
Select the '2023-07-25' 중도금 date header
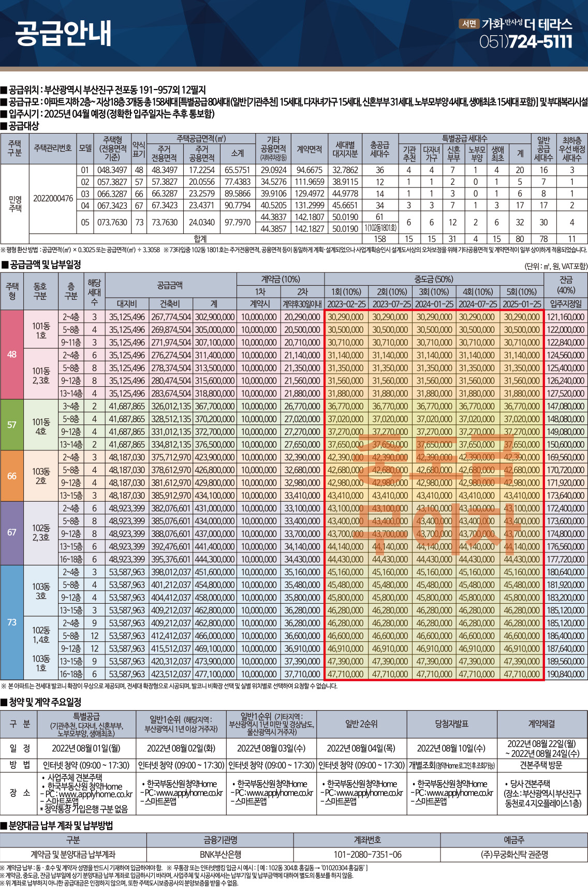pos(391,304)
